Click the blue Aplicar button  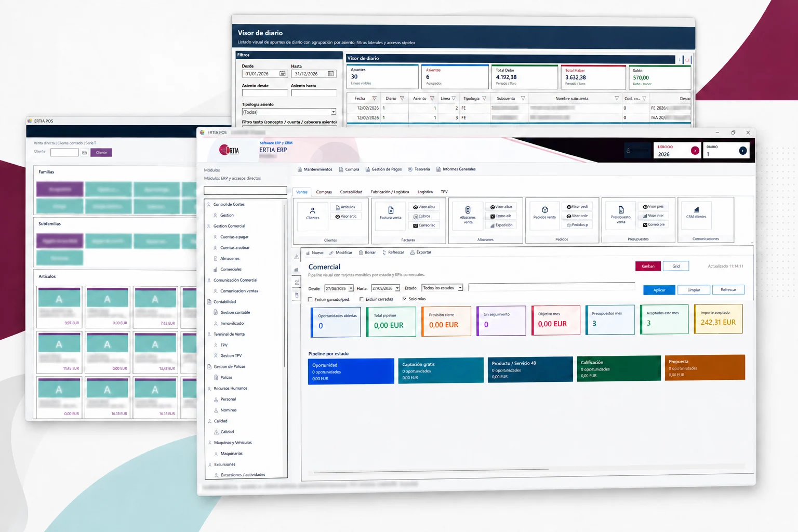click(x=659, y=290)
